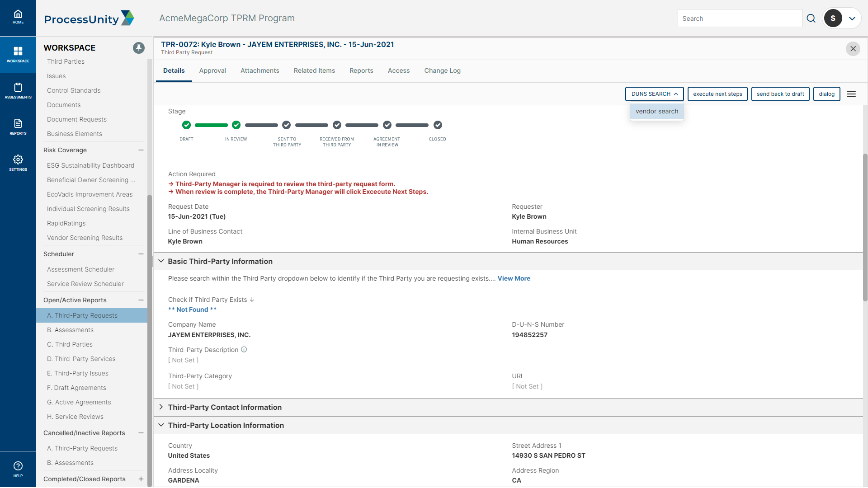Click the ProcessUnity logo
This screenshot has height=488, width=868.
coord(89,19)
